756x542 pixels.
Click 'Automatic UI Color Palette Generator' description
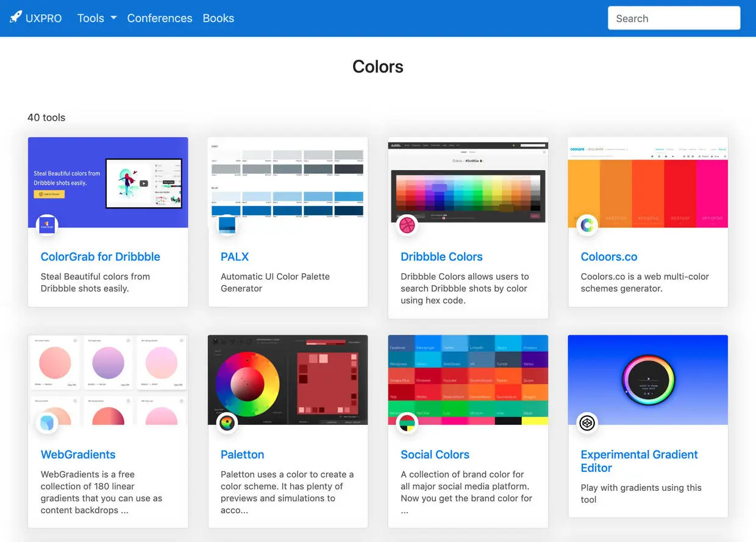pyautogui.click(x=275, y=282)
